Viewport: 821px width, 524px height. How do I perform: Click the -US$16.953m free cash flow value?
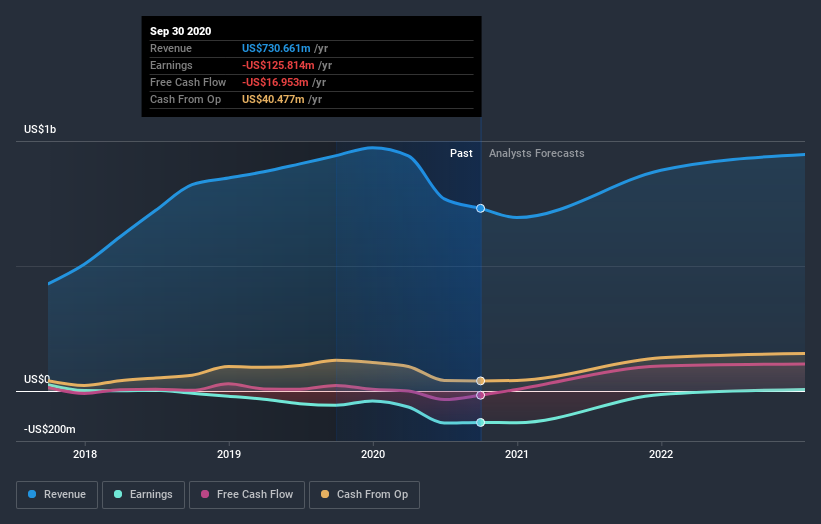click(x=275, y=82)
